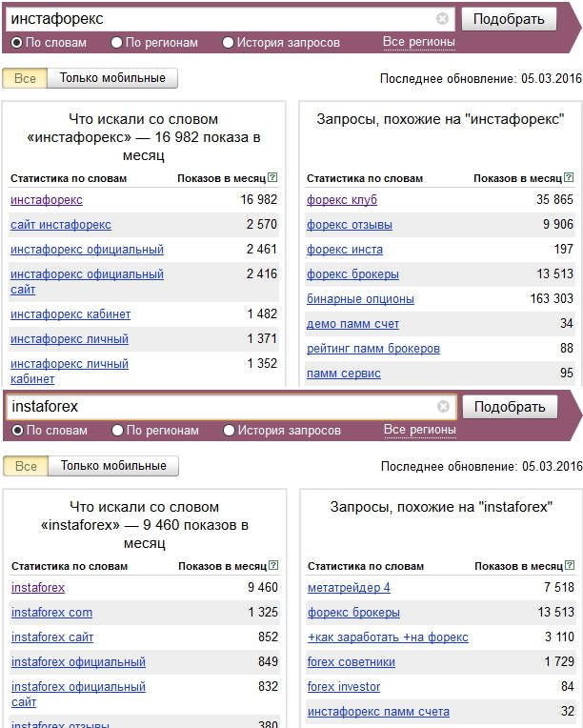
Task: Open 'инстафорекс официальный сайт' keyword link
Action: (88, 282)
